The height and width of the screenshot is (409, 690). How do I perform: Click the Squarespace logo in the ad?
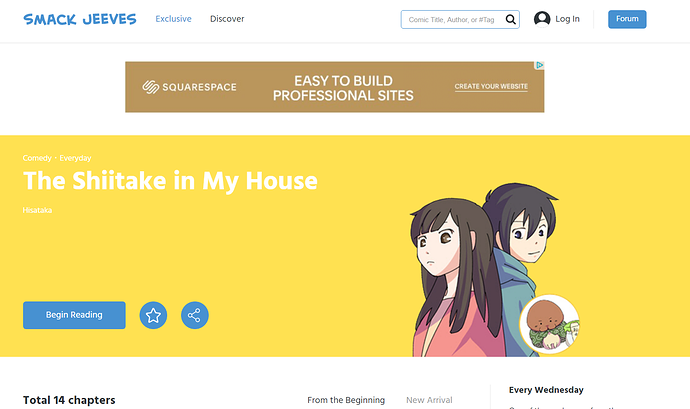[189, 87]
